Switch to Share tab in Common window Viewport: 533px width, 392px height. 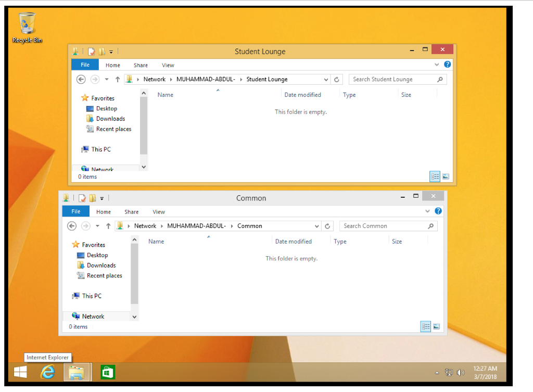point(131,212)
